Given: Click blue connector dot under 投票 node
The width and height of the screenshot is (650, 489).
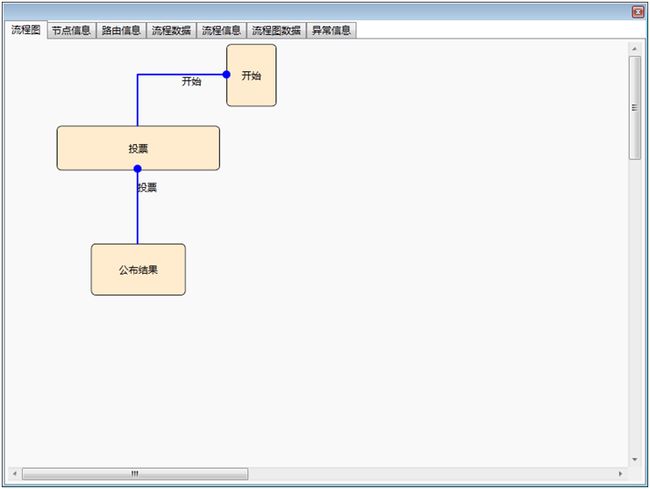Looking at the screenshot, I should [138, 169].
